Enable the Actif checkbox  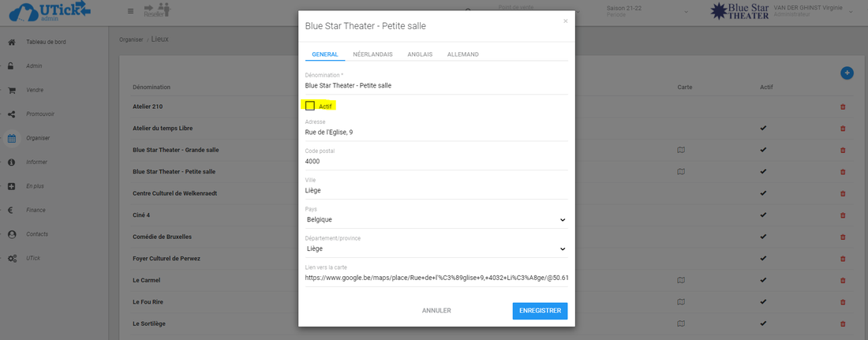[x=310, y=106]
